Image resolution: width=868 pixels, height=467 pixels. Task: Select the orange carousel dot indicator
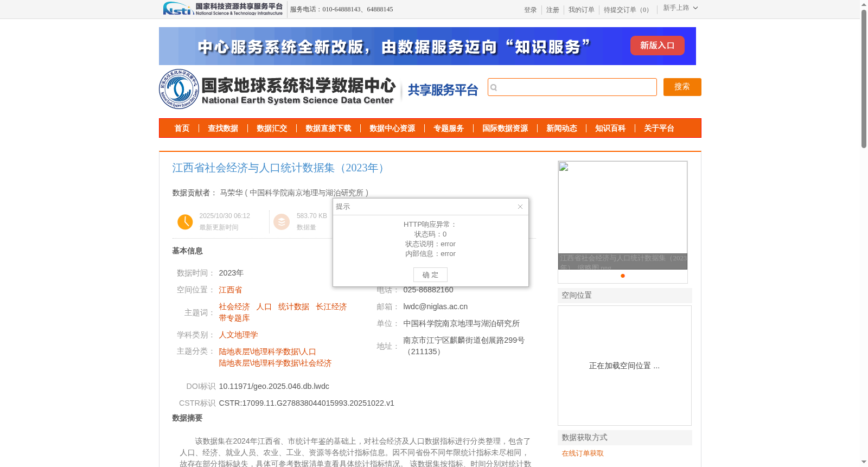pyautogui.click(x=623, y=276)
